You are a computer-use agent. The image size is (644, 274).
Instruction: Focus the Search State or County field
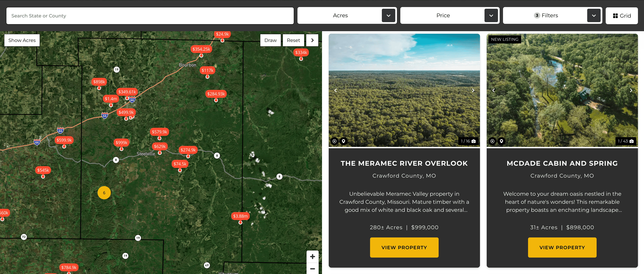150,16
